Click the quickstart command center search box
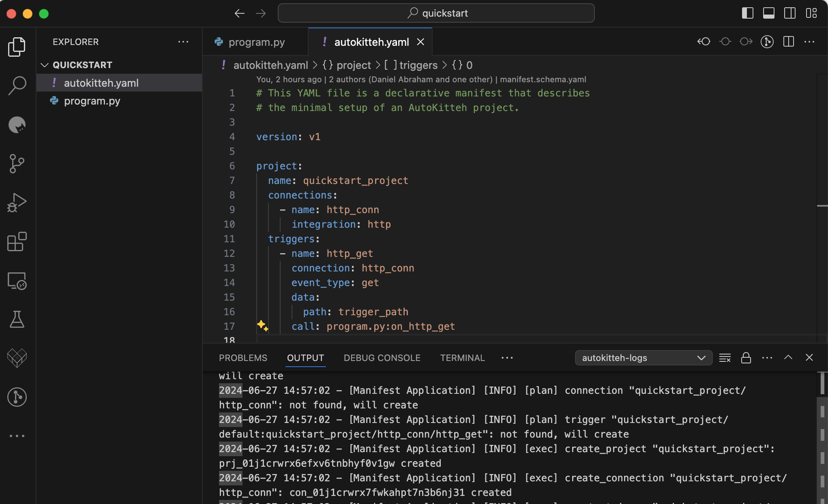 point(436,13)
